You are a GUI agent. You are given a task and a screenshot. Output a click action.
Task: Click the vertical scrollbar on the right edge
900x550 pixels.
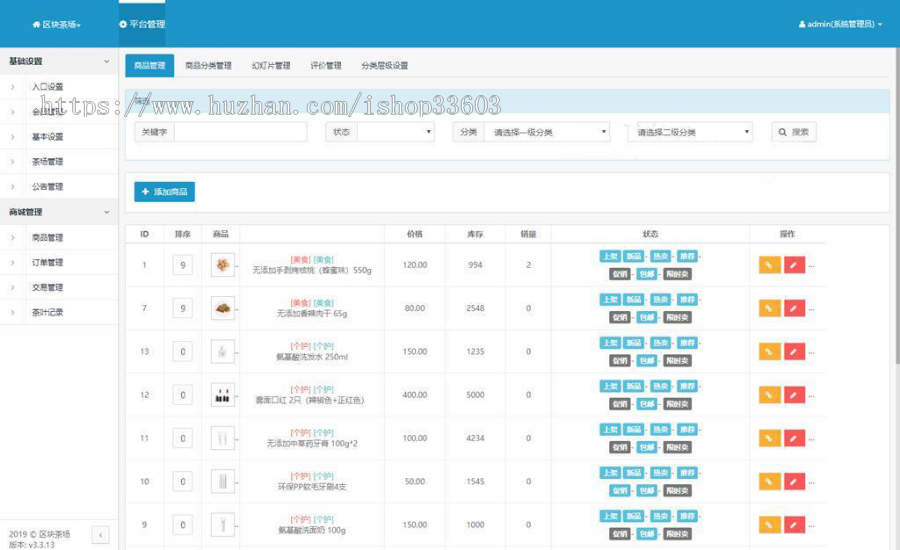pyautogui.click(x=897, y=207)
